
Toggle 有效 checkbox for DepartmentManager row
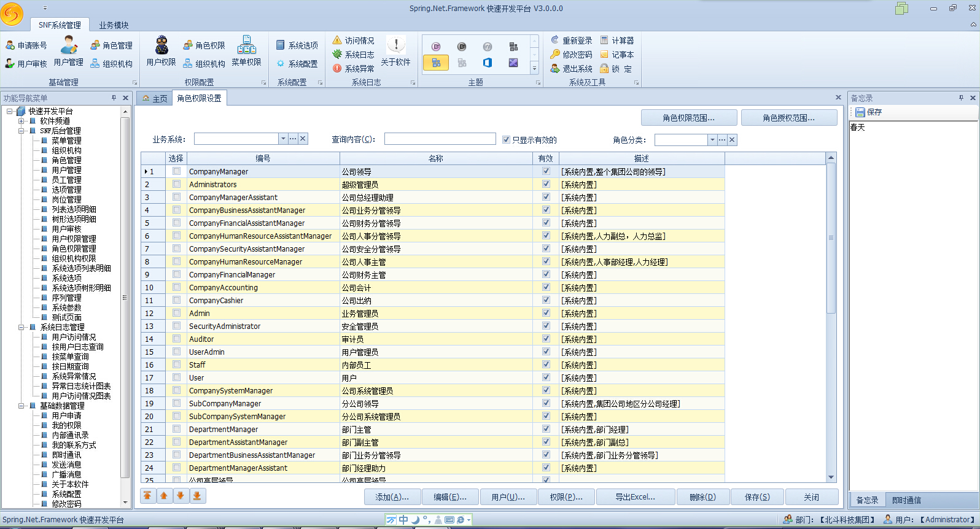pos(546,429)
